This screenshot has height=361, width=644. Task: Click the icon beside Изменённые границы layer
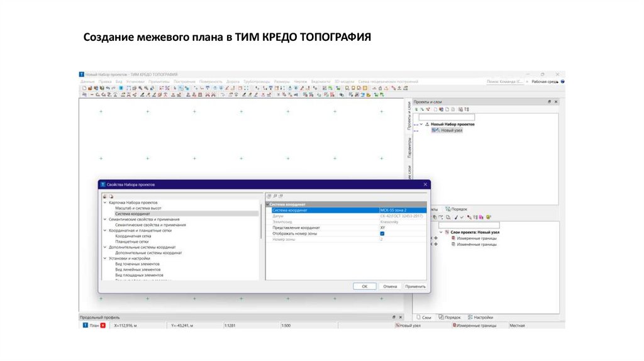click(x=453, y=244)
